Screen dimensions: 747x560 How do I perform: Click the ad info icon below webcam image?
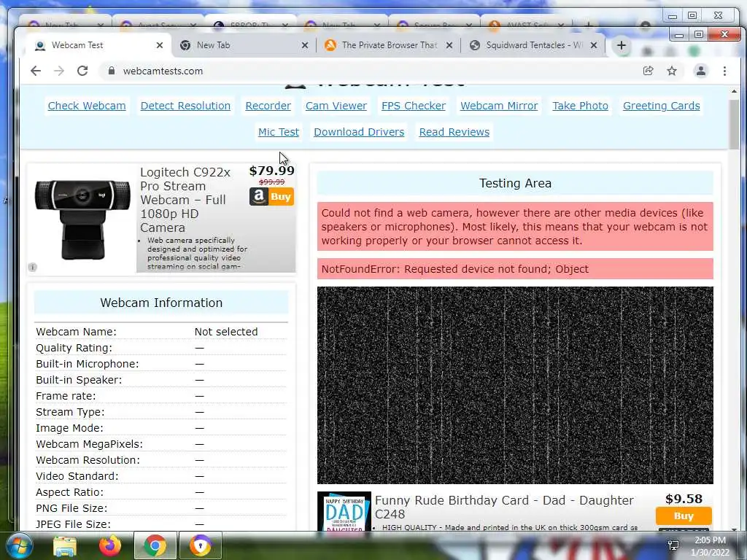(32, 267)
